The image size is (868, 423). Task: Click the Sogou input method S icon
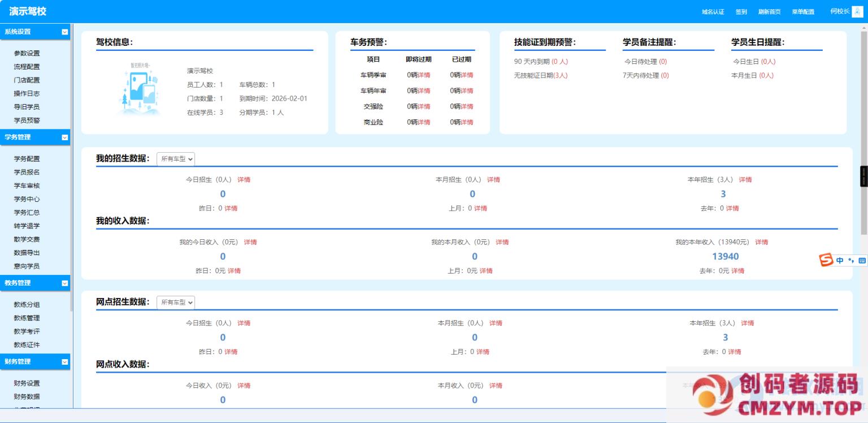(826, 260)
